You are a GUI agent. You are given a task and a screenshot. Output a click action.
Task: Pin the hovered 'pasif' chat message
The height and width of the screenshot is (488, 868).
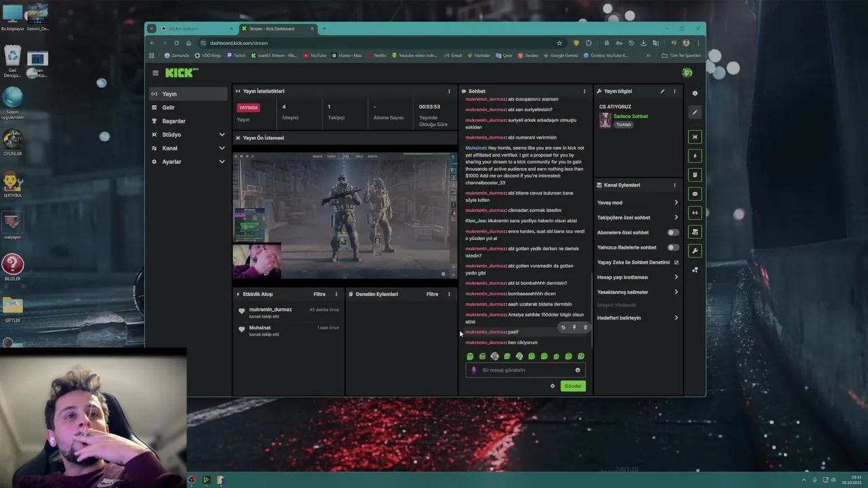click(x=574, y=327)
